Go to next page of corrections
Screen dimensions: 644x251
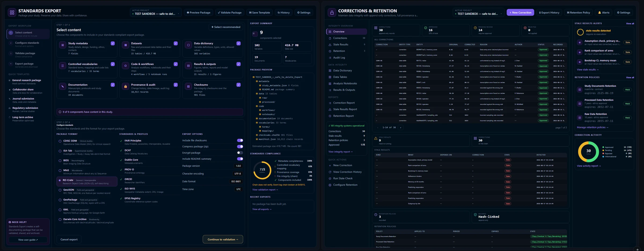(x=401, y=127)
